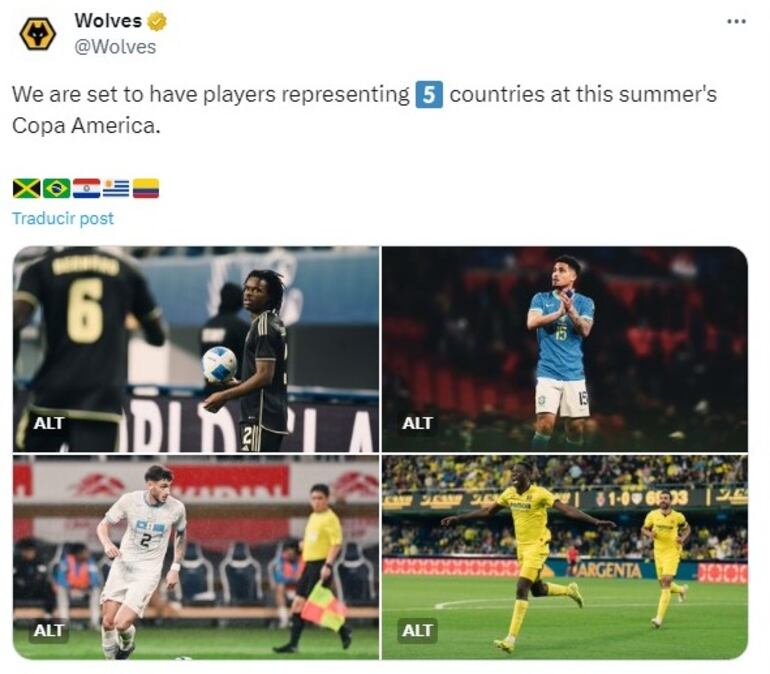Open the Uruguay number 2 player photo
The height and width of the screenshot is (674, 770).
pyautogui.click(x=196, y=557)
